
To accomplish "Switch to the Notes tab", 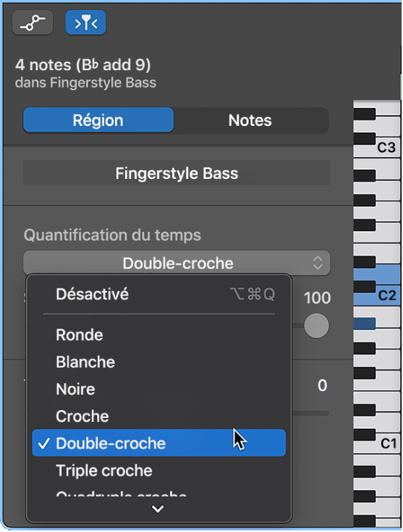I will (x=249, y=120).
